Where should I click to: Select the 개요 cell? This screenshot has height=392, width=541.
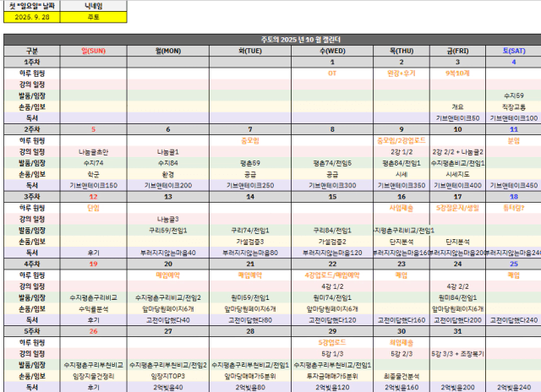(x=457, y=107)
